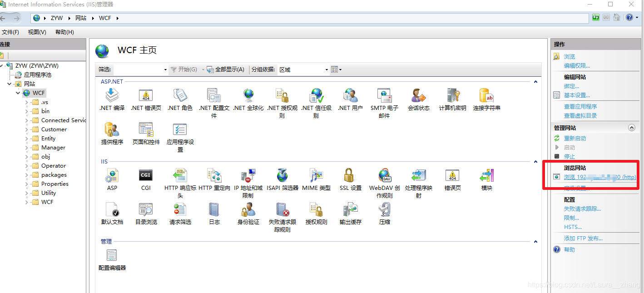Click the 基本设置... action link

point(577,95)
